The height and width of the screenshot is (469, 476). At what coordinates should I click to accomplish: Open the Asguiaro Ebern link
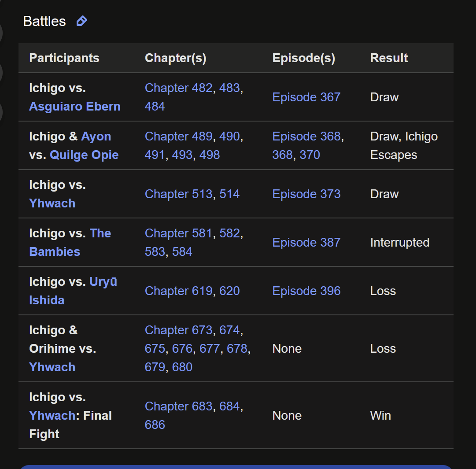[75, 107]
